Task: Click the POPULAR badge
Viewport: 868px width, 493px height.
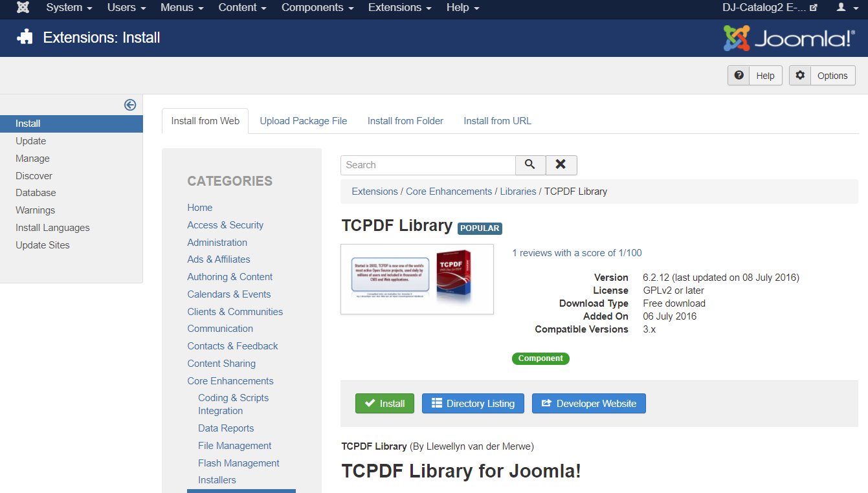Action: [480, 228]
